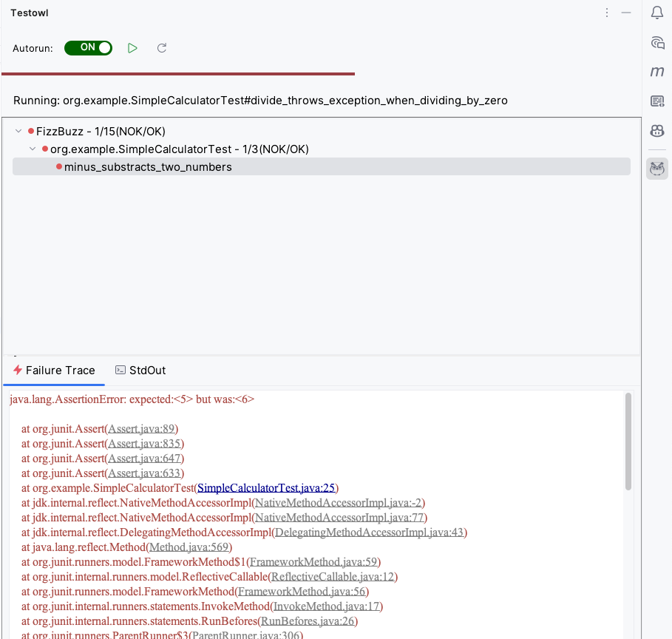The width and height of the screenshot is (672, 639).
Task: Minimize the Testowl tool window panel
Action: [x=626, y=13]
